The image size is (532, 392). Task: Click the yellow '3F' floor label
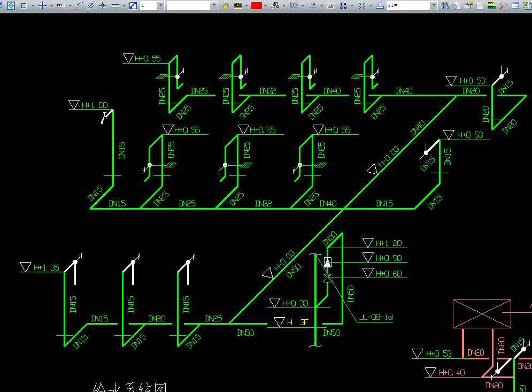(304, 322)
